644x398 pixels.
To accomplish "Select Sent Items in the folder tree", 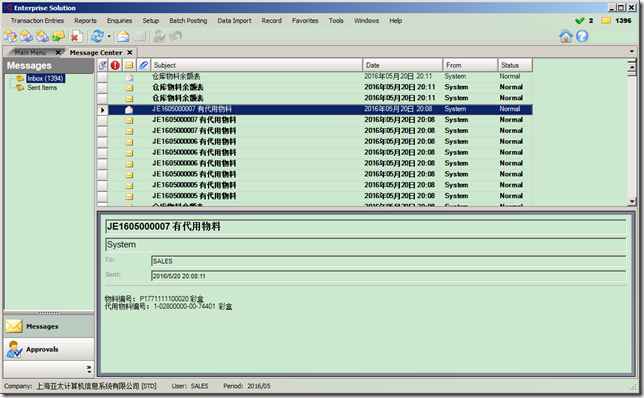I will tap(42, 88).
